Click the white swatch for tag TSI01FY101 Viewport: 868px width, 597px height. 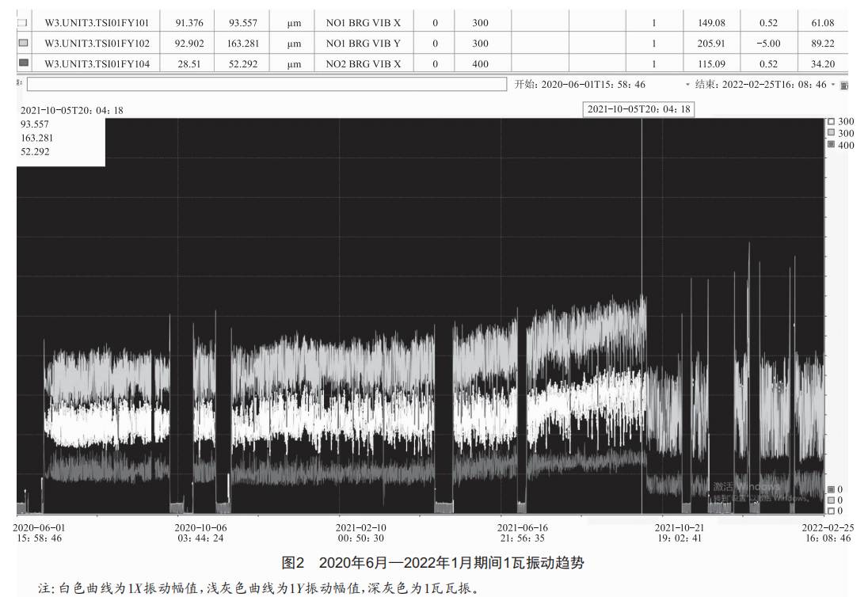tap(22, 23)
